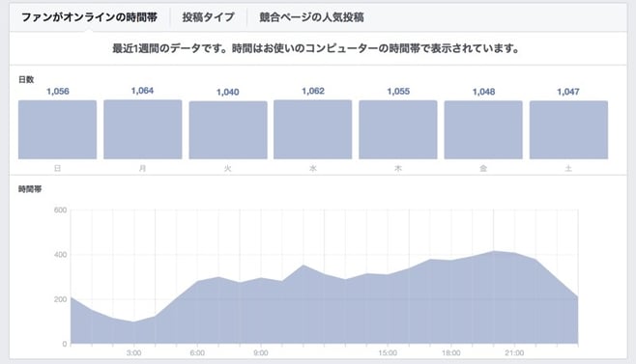Select the Tuesday bar labeled 1,040
The width and height of the screenshot is (636, 364).
[x=228, y=130]
